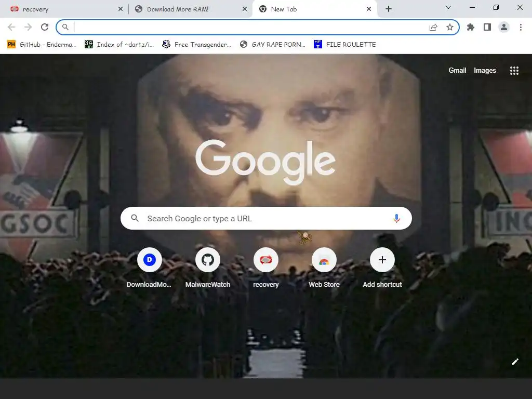Open the Index of ~dartz bookmark
The width and height of the screenshot is (532, 399).
click(x=119, y=45)
